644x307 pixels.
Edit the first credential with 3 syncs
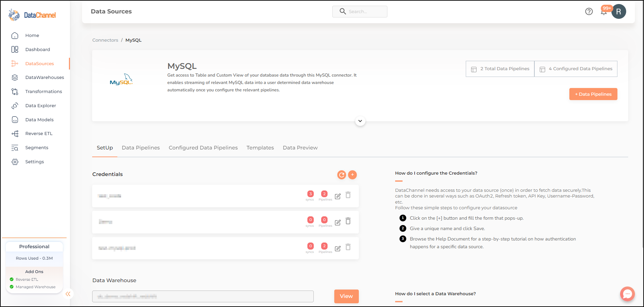tap(338, 196)
